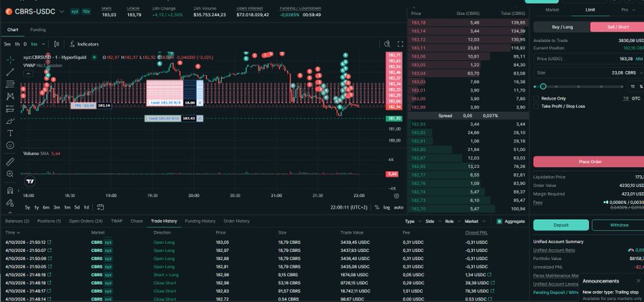Screen dimensions: 644x302
Task: Switch to the Order History tab
Action: click(x=236, y=221)
